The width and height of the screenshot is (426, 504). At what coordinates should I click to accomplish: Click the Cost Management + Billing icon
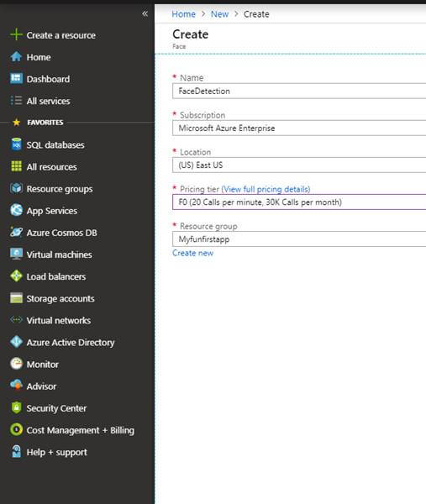16,429
